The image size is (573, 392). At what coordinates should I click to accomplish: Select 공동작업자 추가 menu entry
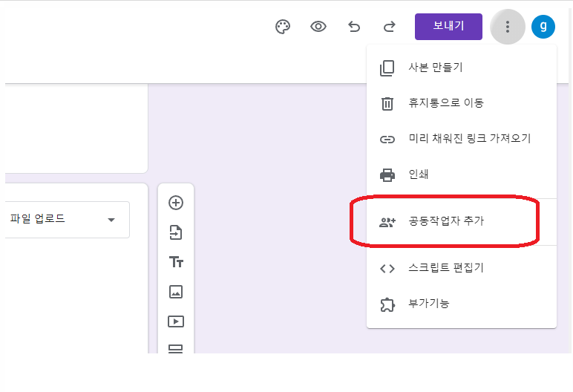click(x=462, y=221)
